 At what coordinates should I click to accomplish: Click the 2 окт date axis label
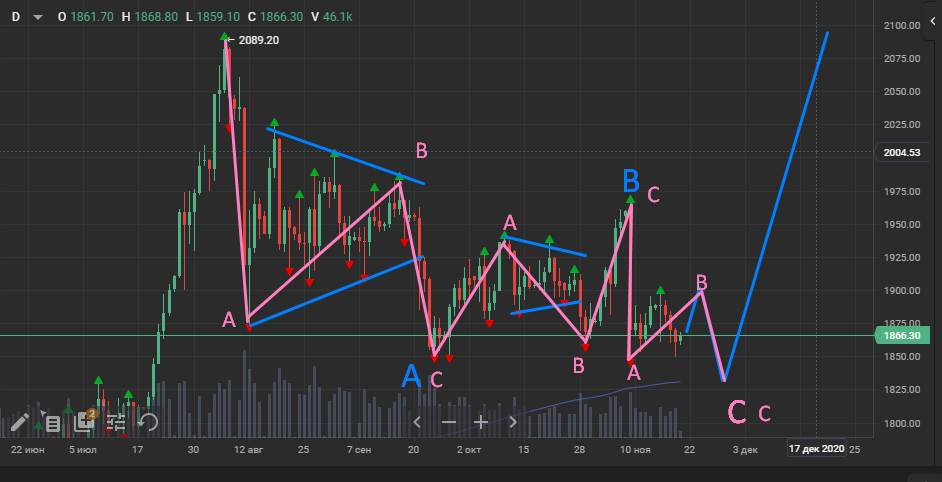(x=469, y=450)
